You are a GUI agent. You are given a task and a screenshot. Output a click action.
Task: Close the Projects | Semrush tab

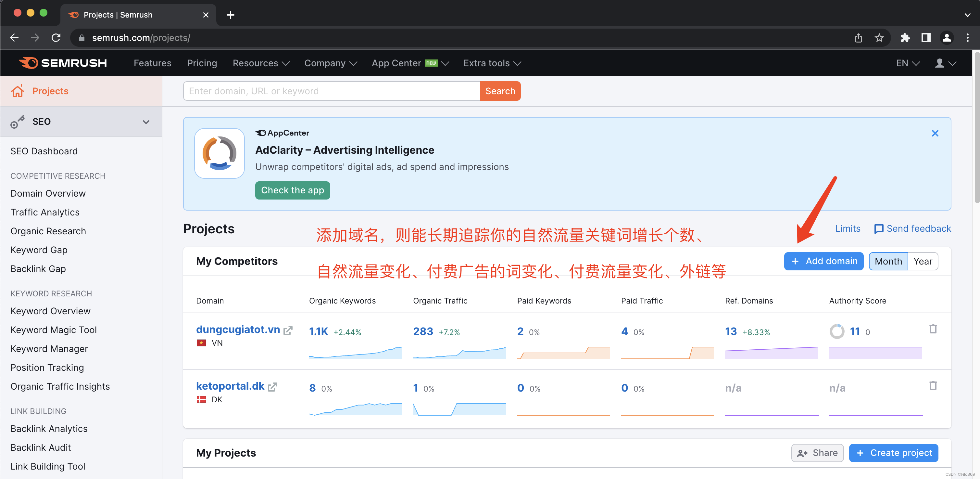(x=206, y=15)
